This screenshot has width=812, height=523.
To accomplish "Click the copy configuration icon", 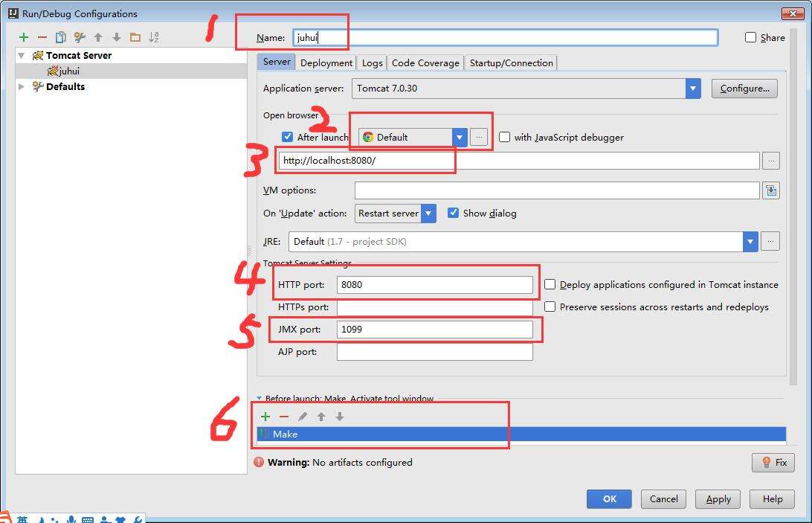I will coord(61,37).
